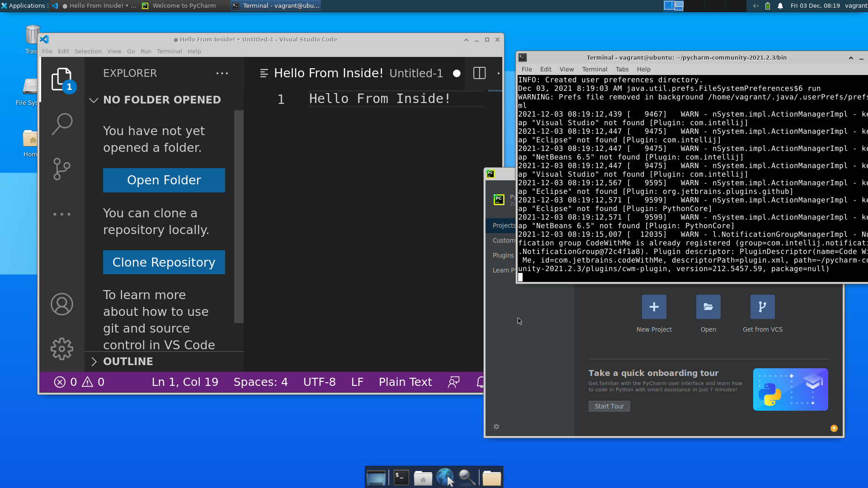Open VS Code File menu
Screen dimensions: 868x488
click(47, 52)
